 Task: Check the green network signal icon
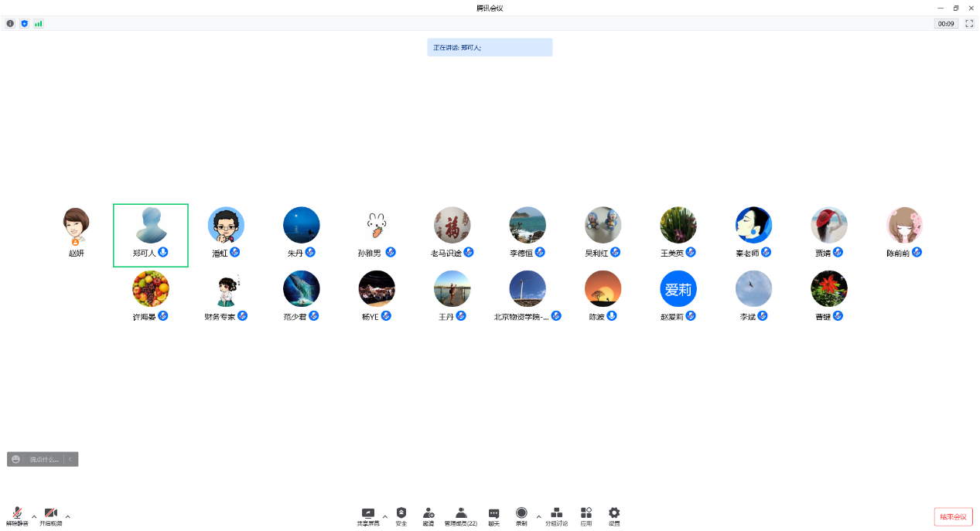pyautogui.click(x=39, y=24)
